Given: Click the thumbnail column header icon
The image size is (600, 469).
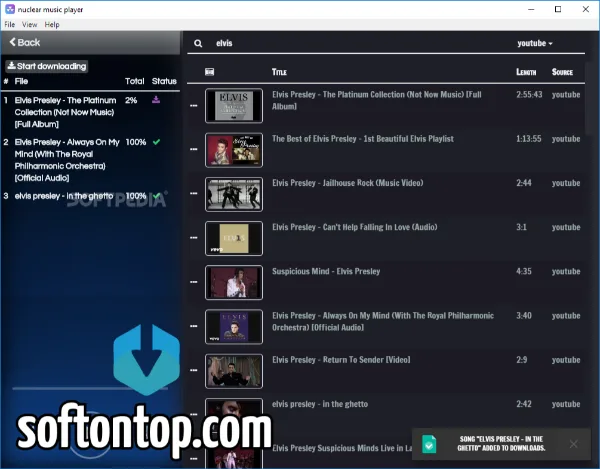Looking at the screenshot, I should [209, 72].
